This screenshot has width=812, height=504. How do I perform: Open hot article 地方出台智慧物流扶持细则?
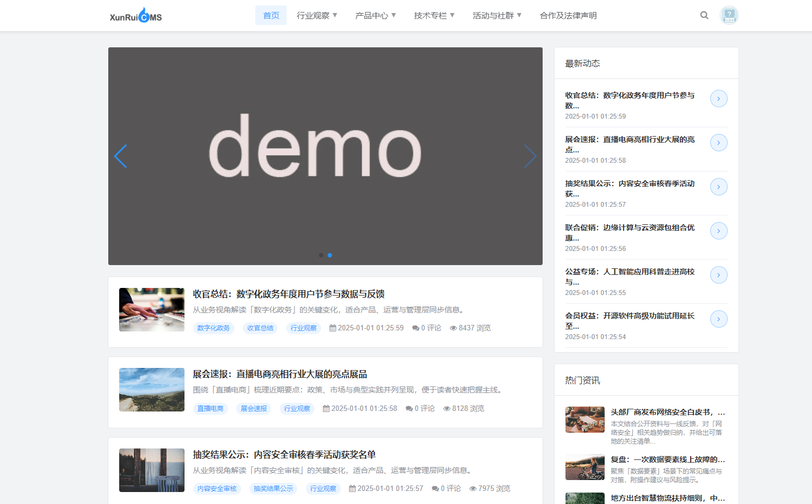pos(668,498)
